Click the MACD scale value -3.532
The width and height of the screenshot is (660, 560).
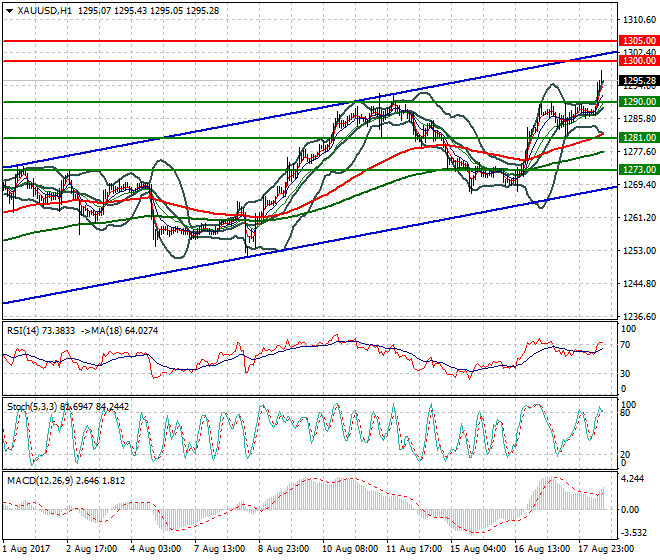pos(634,533)
